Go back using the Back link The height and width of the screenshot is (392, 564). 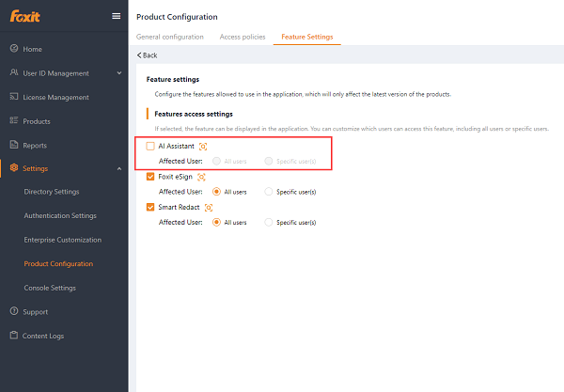tap(147, 55)
